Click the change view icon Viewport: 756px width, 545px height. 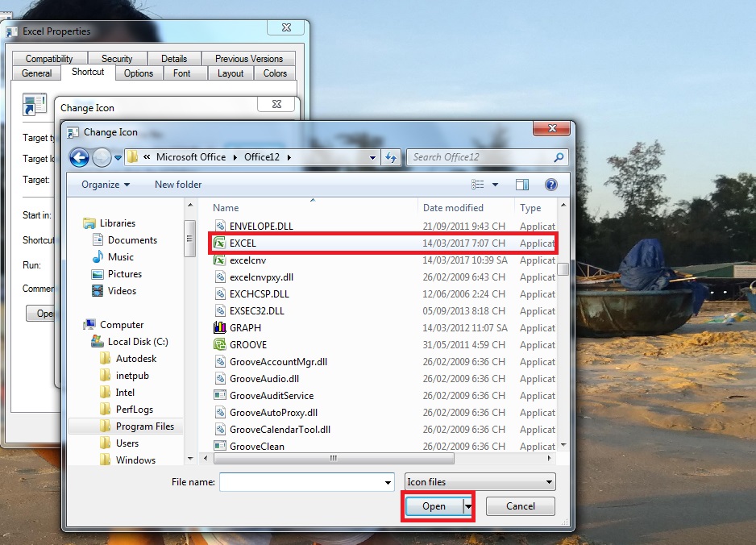click(478, 185)
